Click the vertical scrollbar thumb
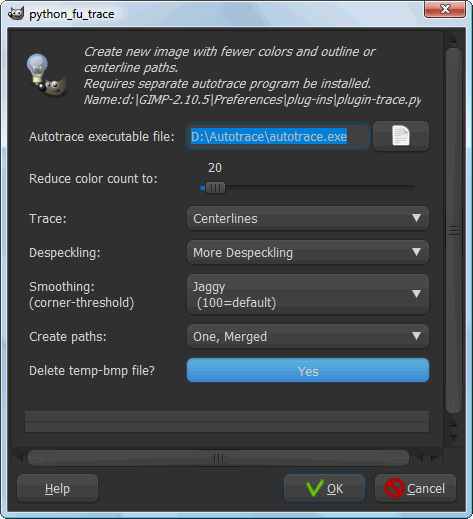 454,230
